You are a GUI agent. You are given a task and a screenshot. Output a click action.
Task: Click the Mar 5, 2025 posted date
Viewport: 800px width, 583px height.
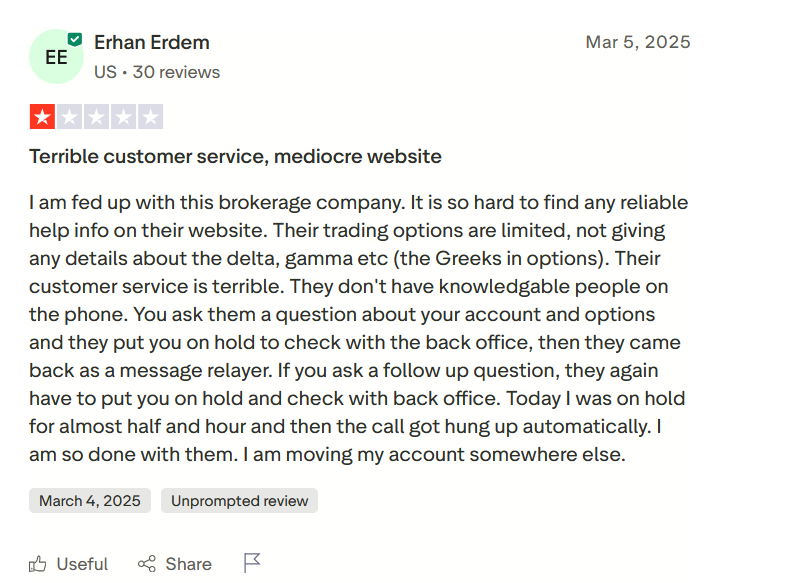(x=637, y=42)
